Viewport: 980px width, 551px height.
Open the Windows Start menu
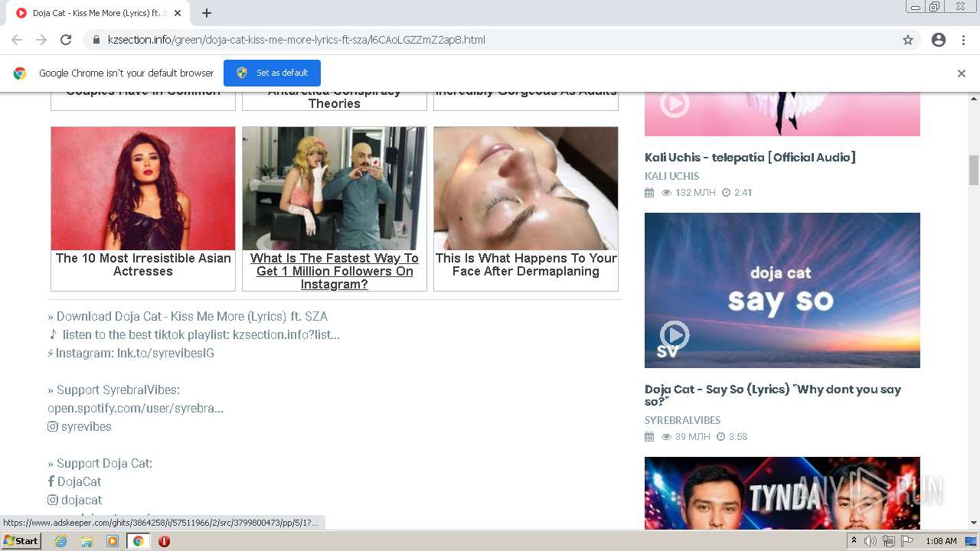[21, 540]
